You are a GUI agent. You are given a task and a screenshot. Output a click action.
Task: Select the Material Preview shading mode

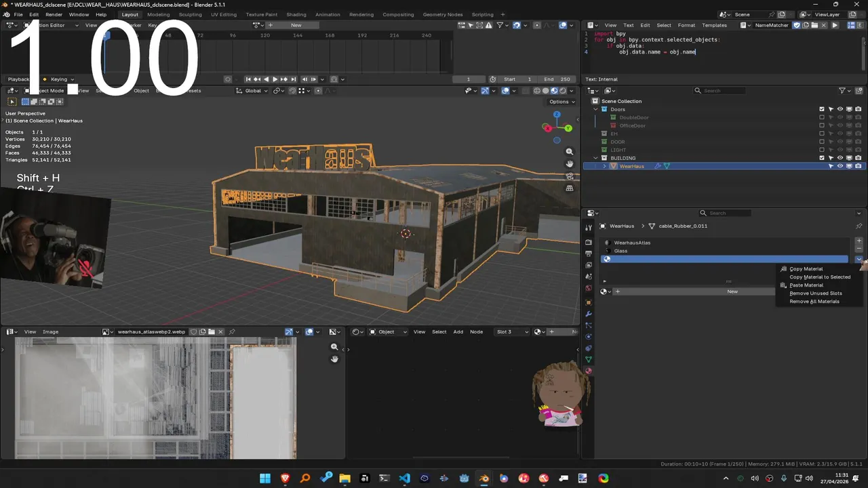(554, 91)
